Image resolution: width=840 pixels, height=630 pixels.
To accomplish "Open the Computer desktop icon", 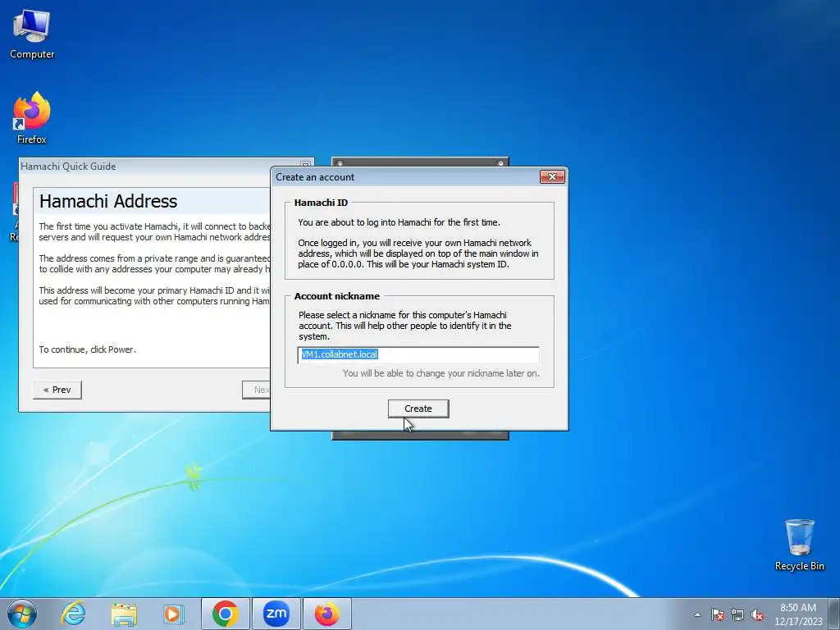I will pos(32,34).
